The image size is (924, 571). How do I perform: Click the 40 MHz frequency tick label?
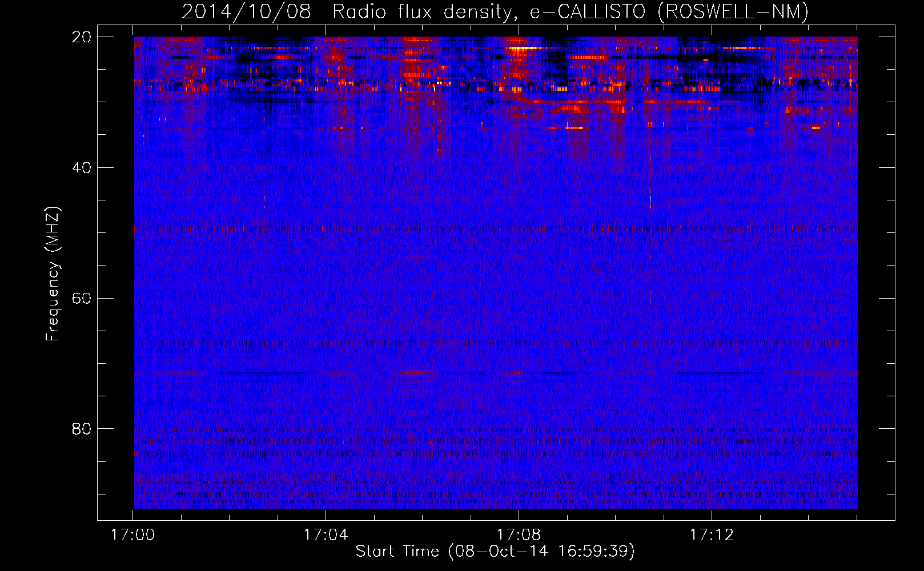[82, 168]
